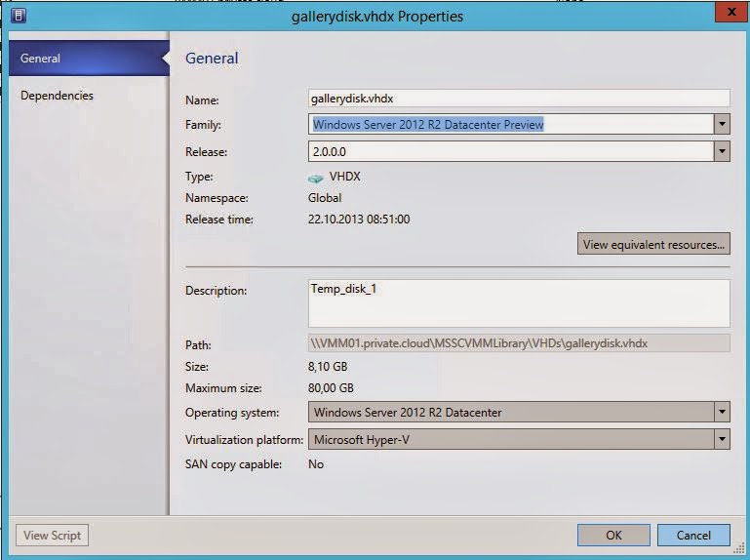Click the library Path field

pyautogui.click(x=519, y=343)
